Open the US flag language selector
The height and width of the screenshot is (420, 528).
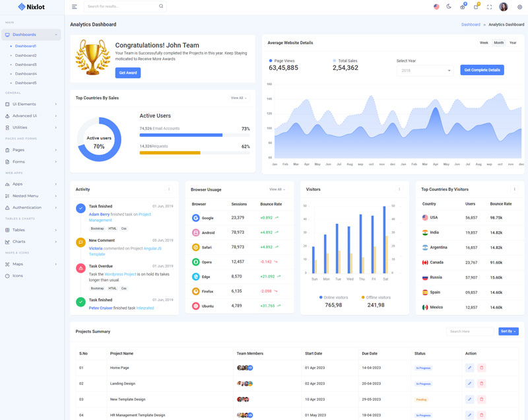(x=436, y=7)
